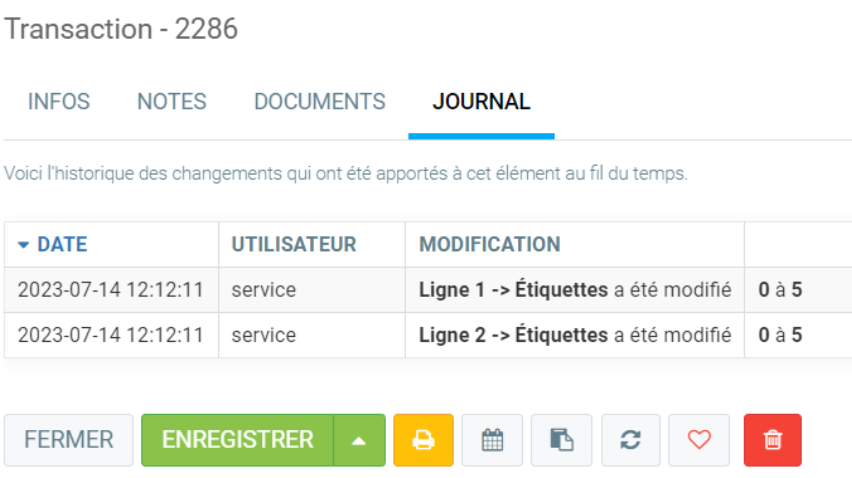
Task: Click the copy/paste clipboard icon
Action: coord(561,440)
